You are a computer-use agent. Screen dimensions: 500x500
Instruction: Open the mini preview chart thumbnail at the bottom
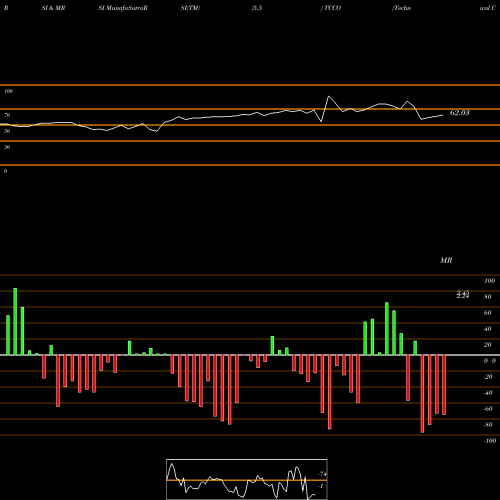247,479
